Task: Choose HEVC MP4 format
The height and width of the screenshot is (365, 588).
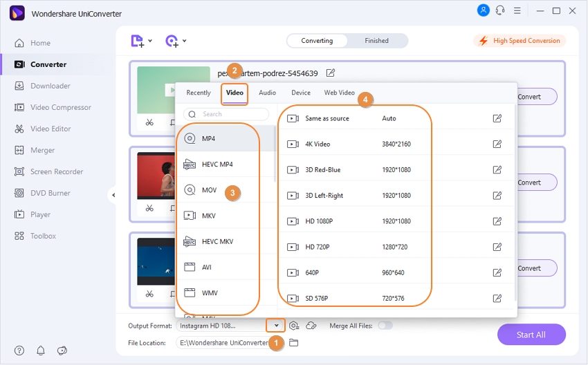Action: (x=226, y=165)
